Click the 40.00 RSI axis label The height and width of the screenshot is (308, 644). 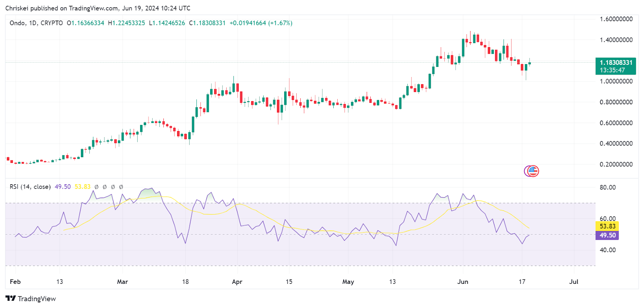[x=607, y=250]
